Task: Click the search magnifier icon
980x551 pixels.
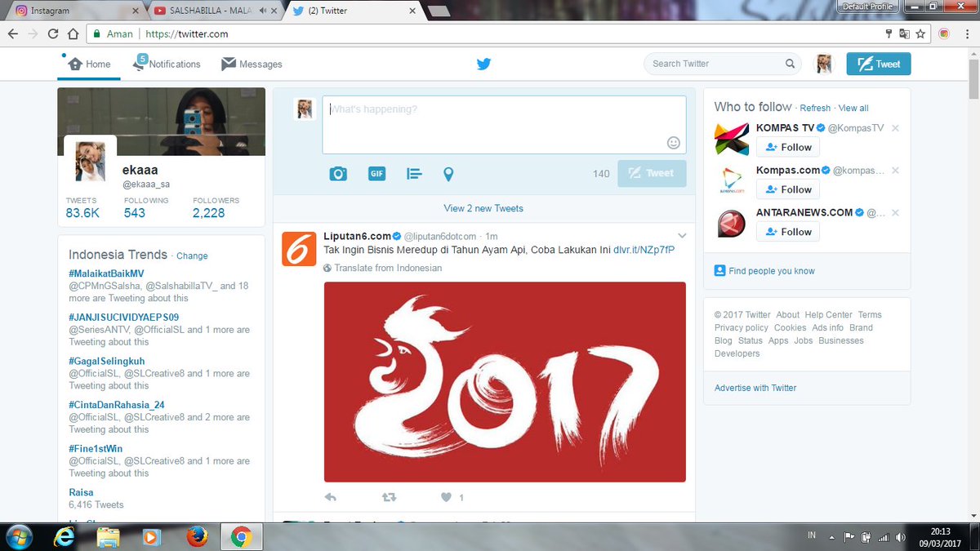Action: (790, 64)
